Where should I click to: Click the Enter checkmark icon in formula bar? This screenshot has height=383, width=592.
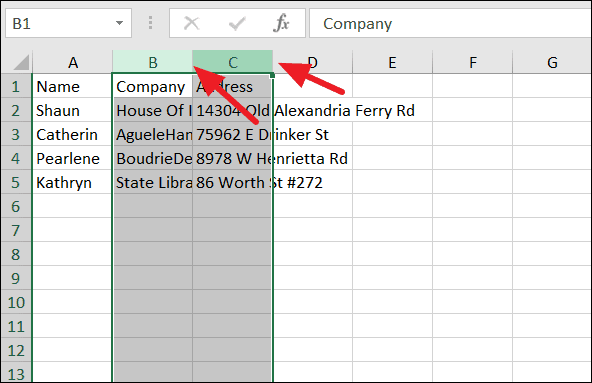click(x=237, y=23)
